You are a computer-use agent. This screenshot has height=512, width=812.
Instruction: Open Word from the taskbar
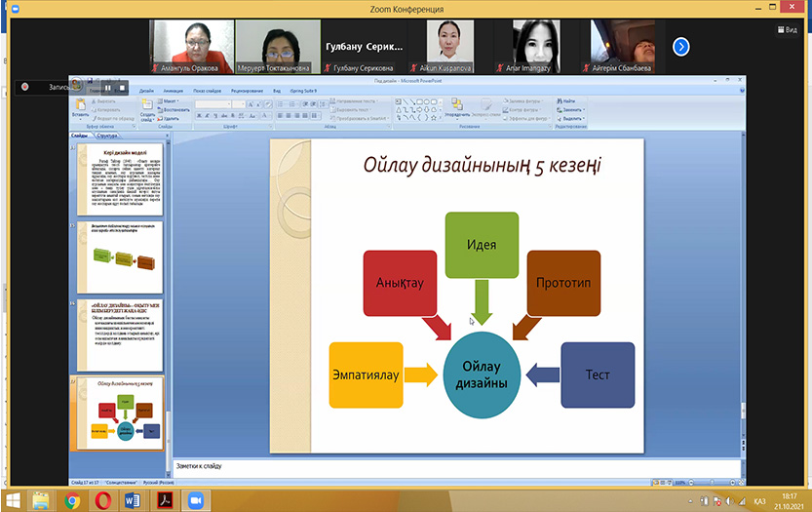coord(133,500)
